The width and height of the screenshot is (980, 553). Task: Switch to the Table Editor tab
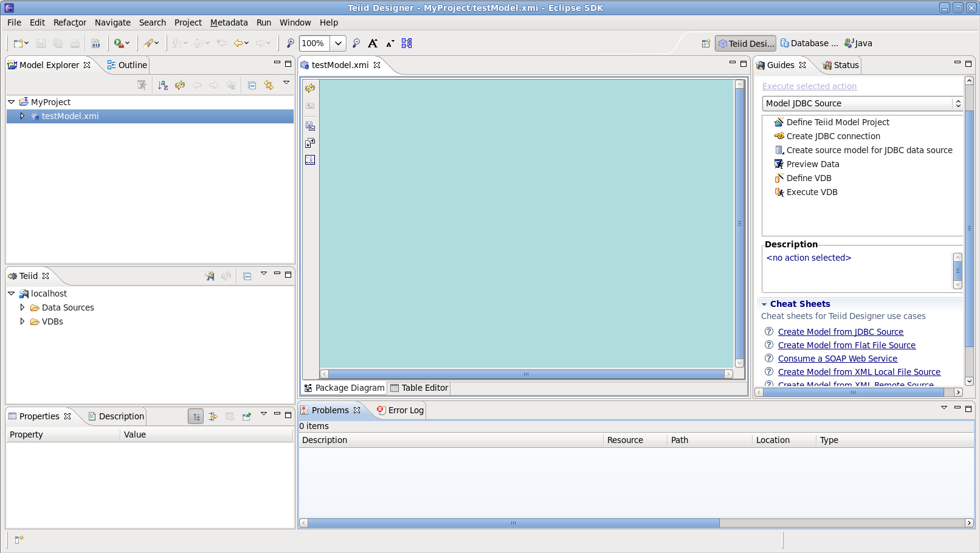[x=419, y=388]
